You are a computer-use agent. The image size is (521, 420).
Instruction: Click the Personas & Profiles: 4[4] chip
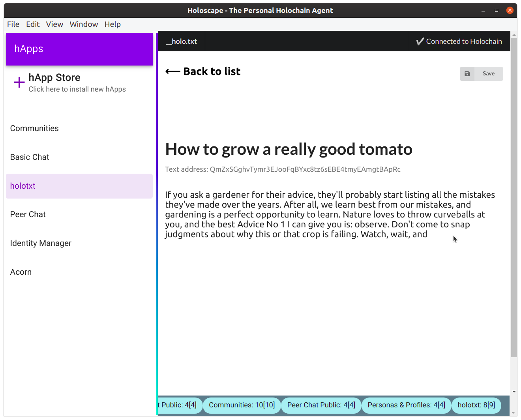pos(407,405)
